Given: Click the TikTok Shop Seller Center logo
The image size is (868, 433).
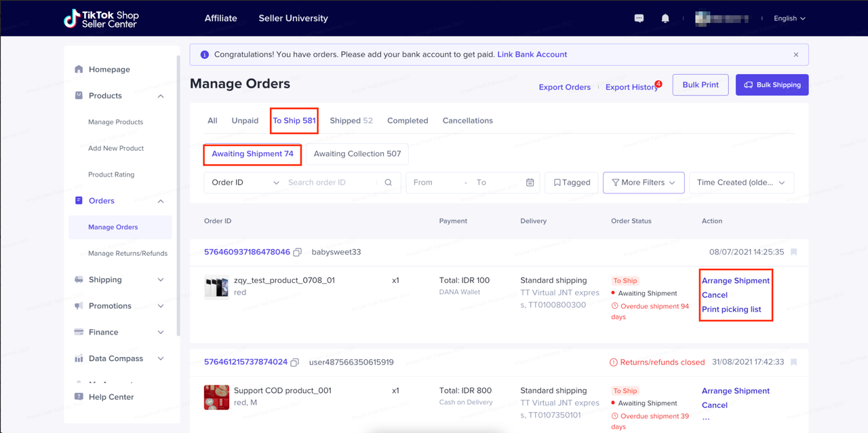Looking at the screenshot, I should click(100, 18).
